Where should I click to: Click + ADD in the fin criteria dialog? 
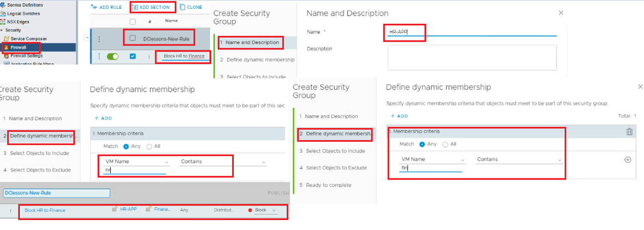pos(399,116)
